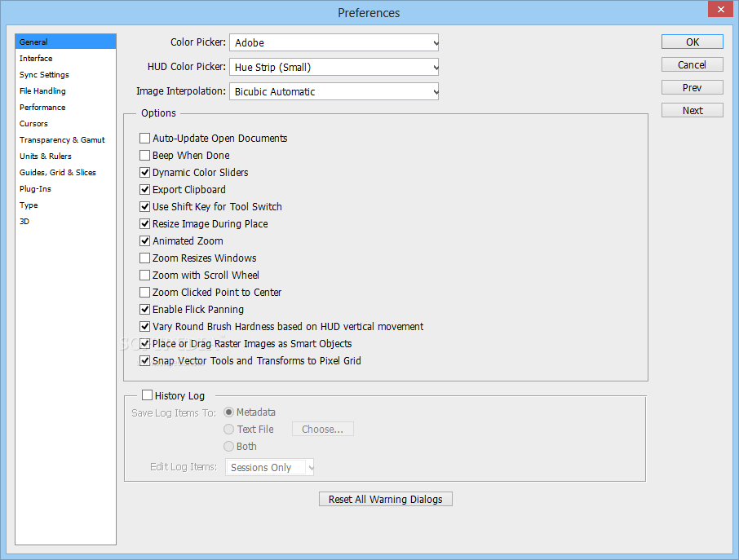Open Sync Settings category
This screenshot has height=560, width=739.
(x=65, y=74)
